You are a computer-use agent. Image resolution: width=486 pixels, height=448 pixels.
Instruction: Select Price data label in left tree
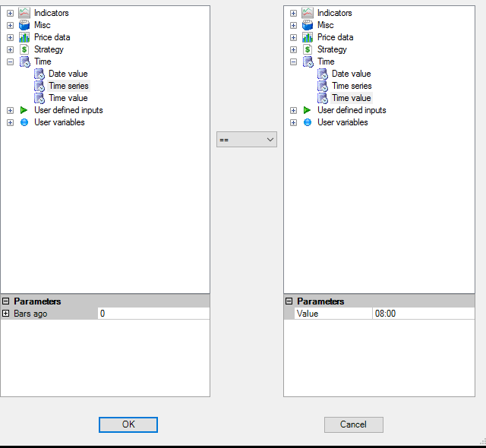[52, 37]
